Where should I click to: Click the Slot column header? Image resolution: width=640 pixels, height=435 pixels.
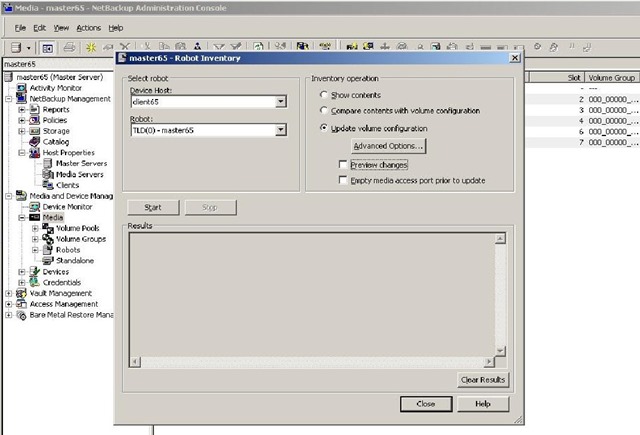(557, 78)
